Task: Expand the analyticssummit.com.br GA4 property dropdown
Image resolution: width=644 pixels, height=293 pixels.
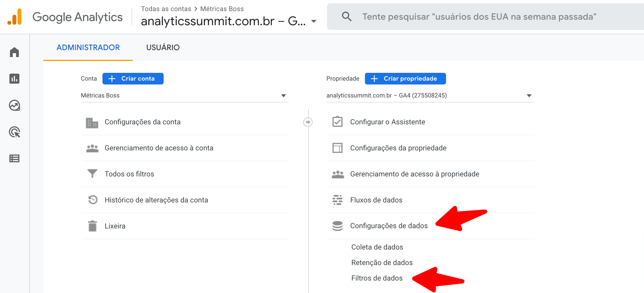Action: 529,96
